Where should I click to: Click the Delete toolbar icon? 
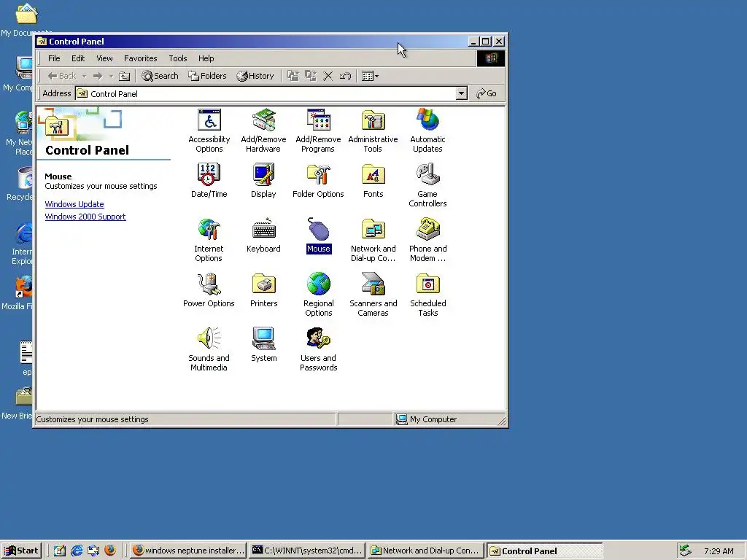[x=328, y=76]
